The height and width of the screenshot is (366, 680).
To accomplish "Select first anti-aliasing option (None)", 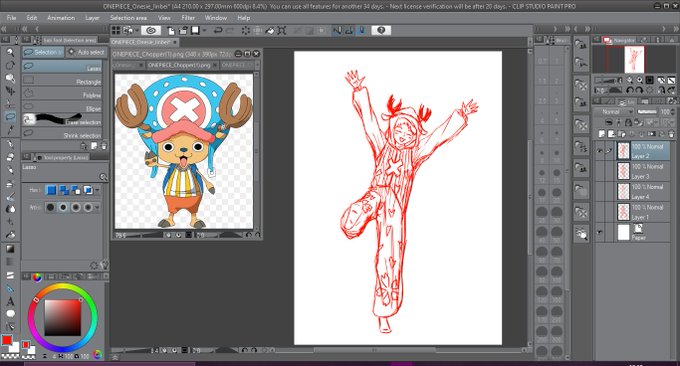I will click(50, 207).
